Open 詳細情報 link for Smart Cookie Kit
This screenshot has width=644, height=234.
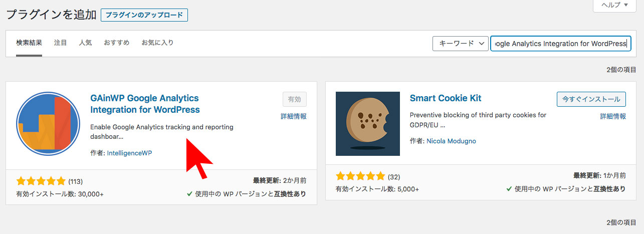pyautogui.click(x=613, y=116)
